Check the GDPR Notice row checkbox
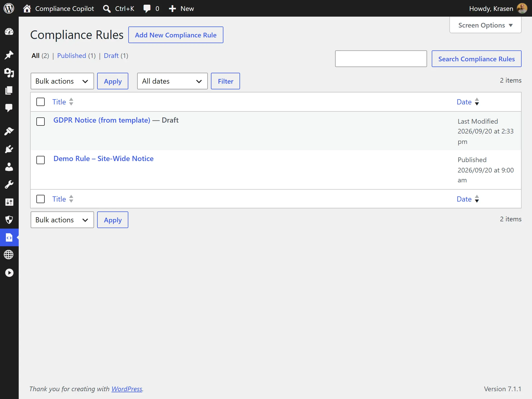 (41, 122)
